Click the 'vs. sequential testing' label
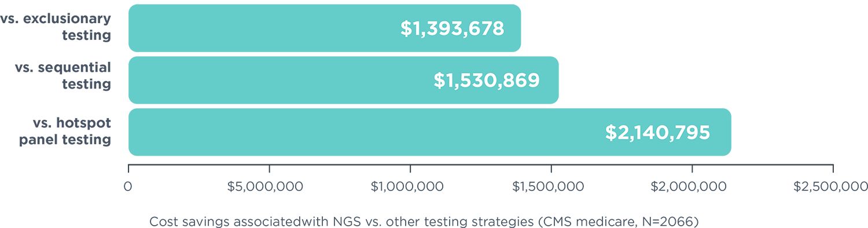Image resolution: width=868 pixels, height=228 pixels. 63,76
